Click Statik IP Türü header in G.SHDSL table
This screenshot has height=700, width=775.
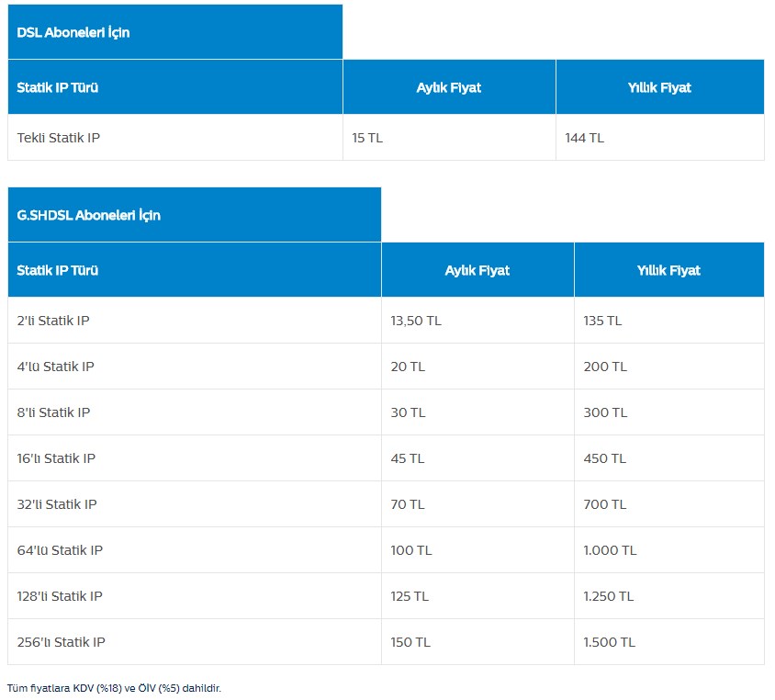coord(58,270)
